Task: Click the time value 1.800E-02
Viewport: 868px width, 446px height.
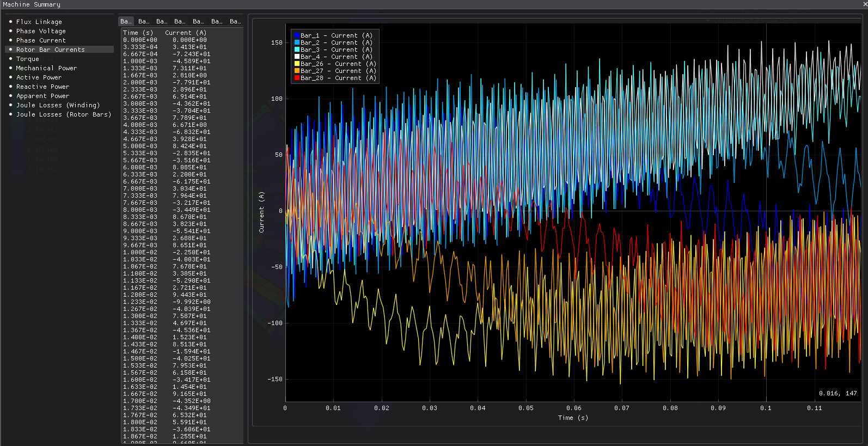Action: [140, 422]
